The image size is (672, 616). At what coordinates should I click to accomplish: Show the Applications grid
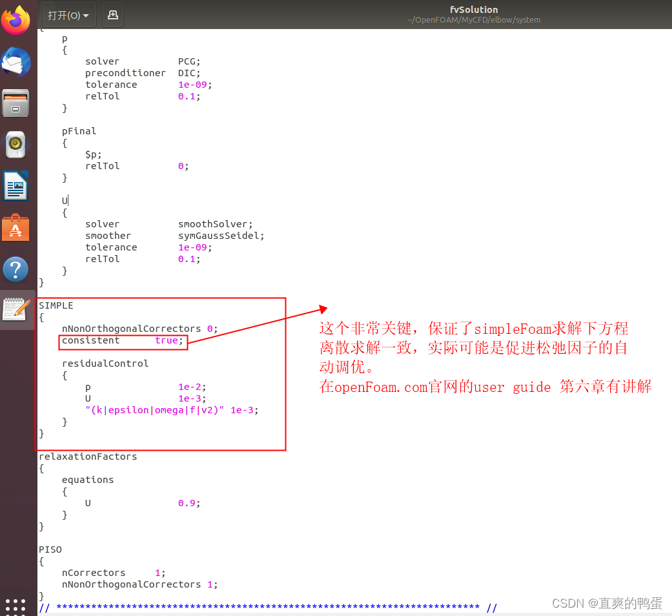pyautogui.click(x=15, y=606)
